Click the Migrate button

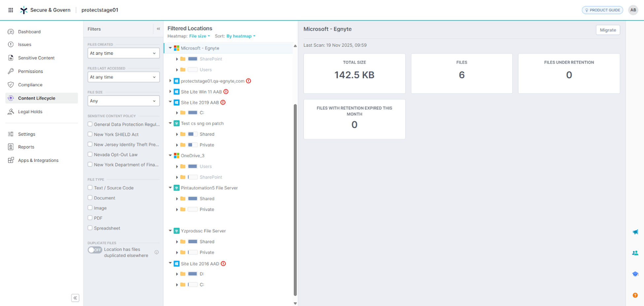point(608,30)
